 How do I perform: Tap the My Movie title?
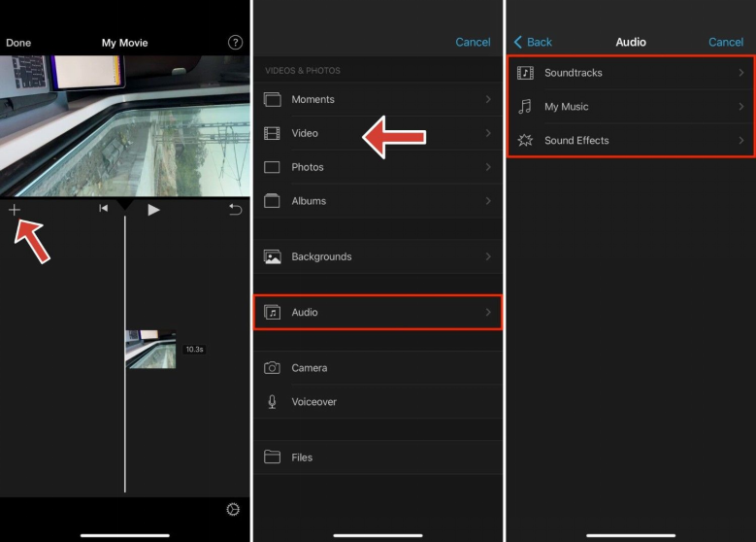[x=124, y=43]
